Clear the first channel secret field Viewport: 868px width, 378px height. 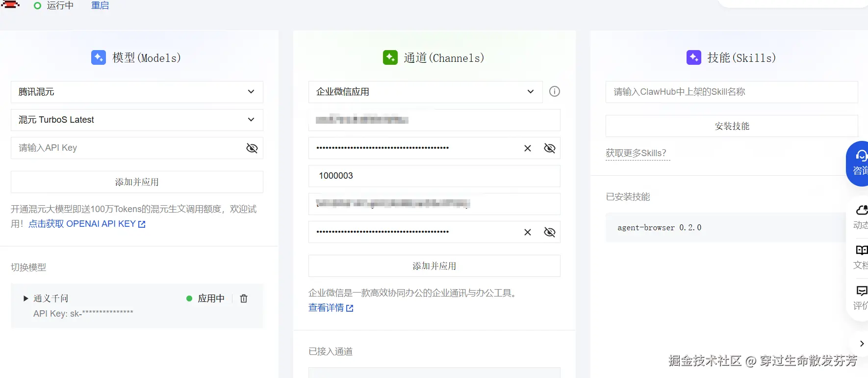[528, 148]
